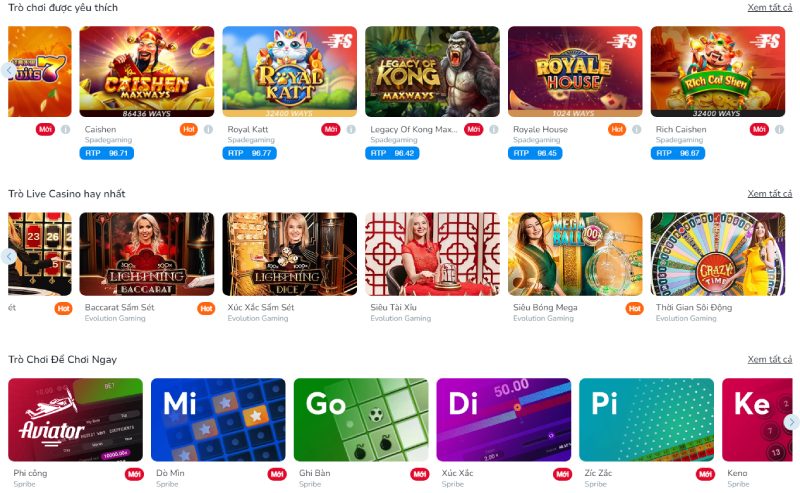800x493 pixels.
Task: Click the Hot badge on Caishen
Action: [x=189, y=130]
